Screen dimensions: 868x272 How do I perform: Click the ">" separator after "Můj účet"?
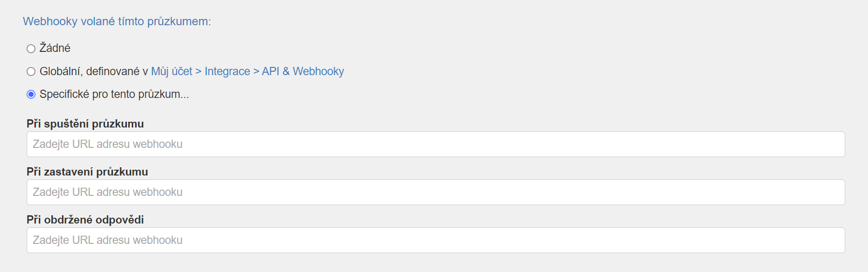coord(198,71)
